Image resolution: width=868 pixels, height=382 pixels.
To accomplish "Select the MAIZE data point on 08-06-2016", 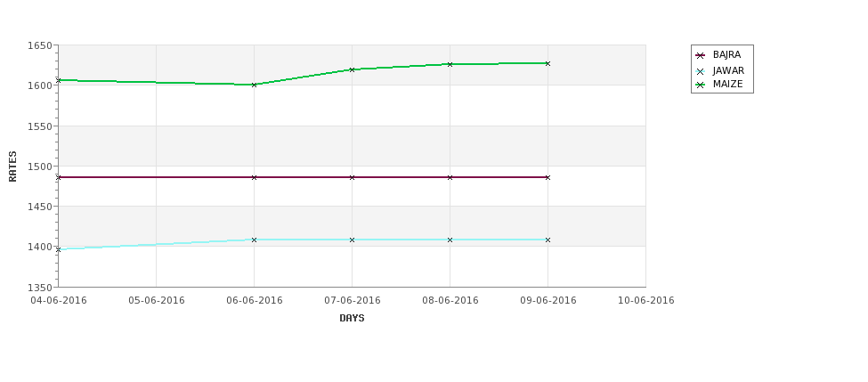I will tap(450, 64).
